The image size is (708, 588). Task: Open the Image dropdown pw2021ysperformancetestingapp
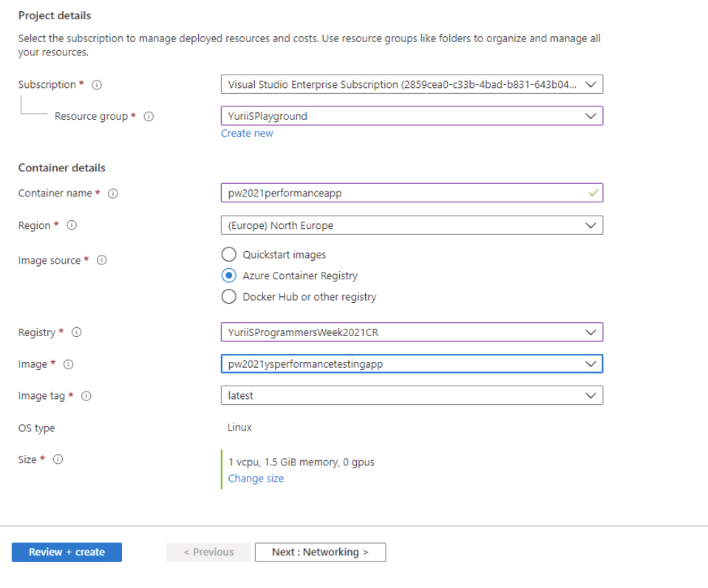point(412,363)
